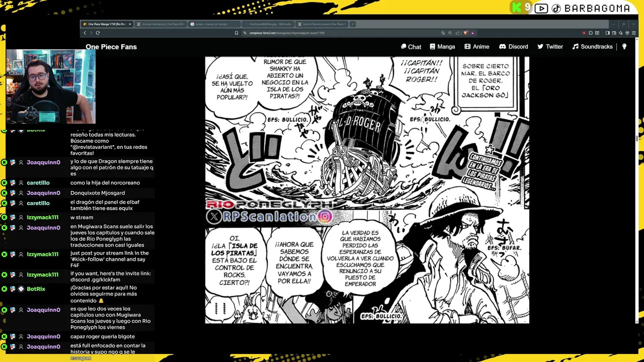Click izzymack111 next to 'just post your stream'
The height and width of the screenshot is (362, 644).
(42, 254)
